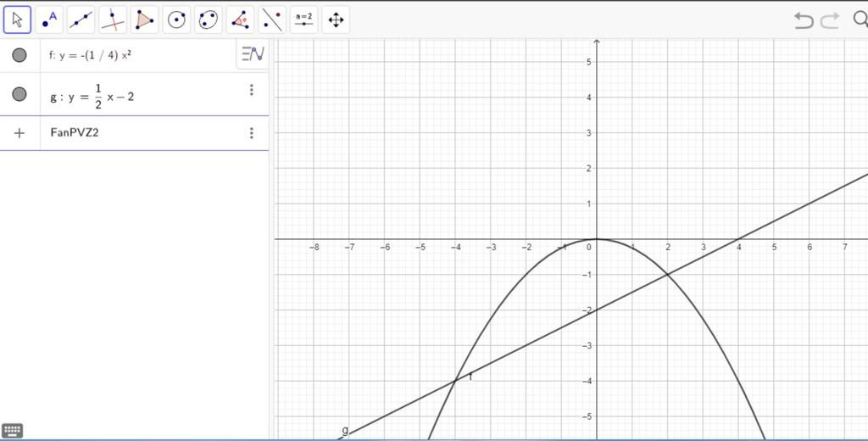Screen dimensions: 868x441
Task: Click the FanPVZ2 input field
Action: pos(136,133)
